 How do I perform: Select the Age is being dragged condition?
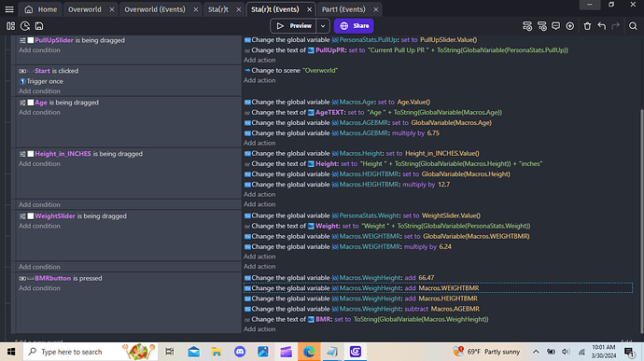pos(59,103)
